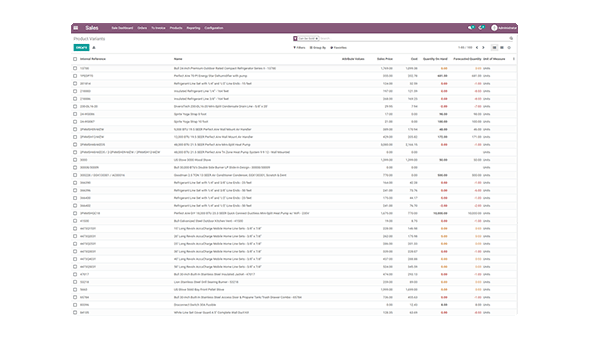Select the Perfect Aire Dehumidifier with pump row checkbox

pos(75,76)
